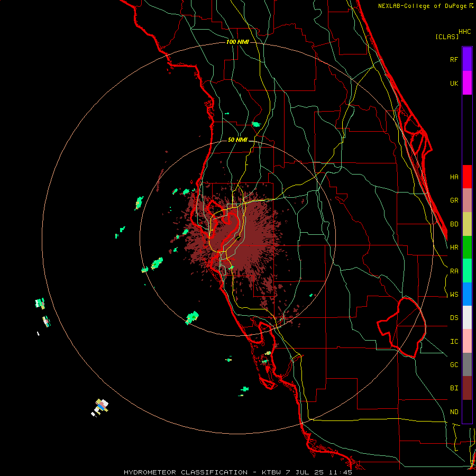This screenshot has height=476, width=476.
Task: Click the HR dark green legend swatch
Action: pos(467,248)
